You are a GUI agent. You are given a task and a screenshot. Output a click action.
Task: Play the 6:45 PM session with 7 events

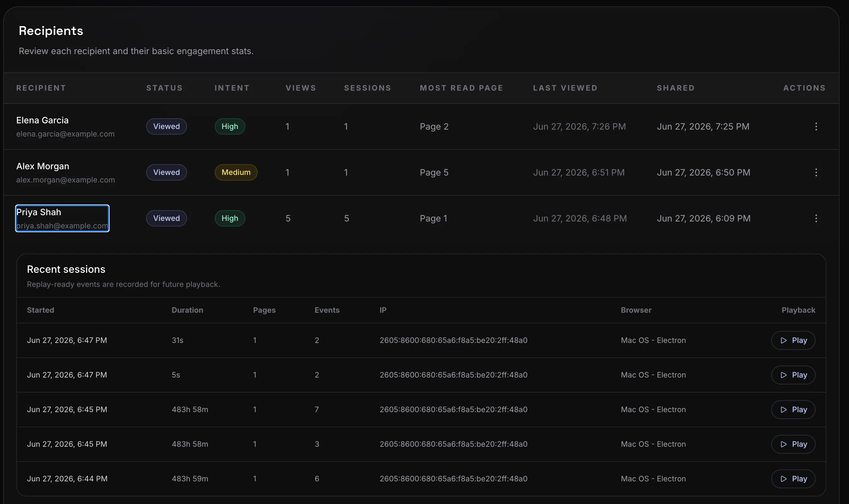tap(793, 410)
